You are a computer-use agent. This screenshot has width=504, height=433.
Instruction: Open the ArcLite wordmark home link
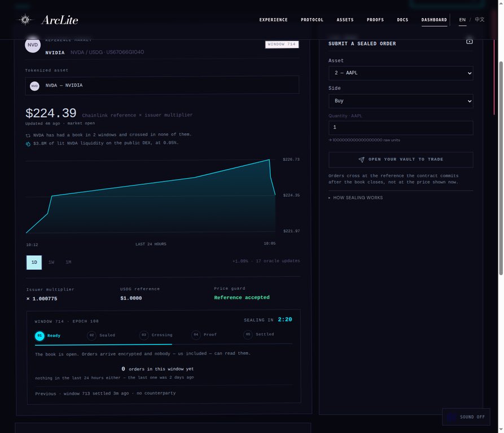(x=60, y=20)
